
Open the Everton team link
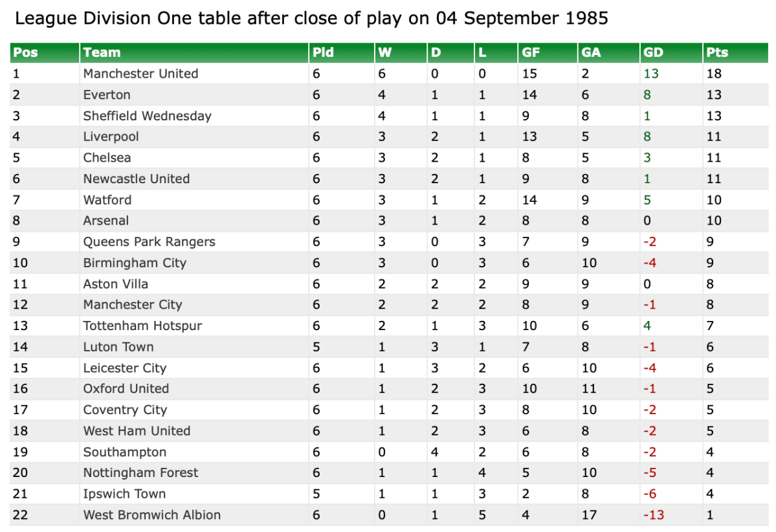tap(107, 95)
